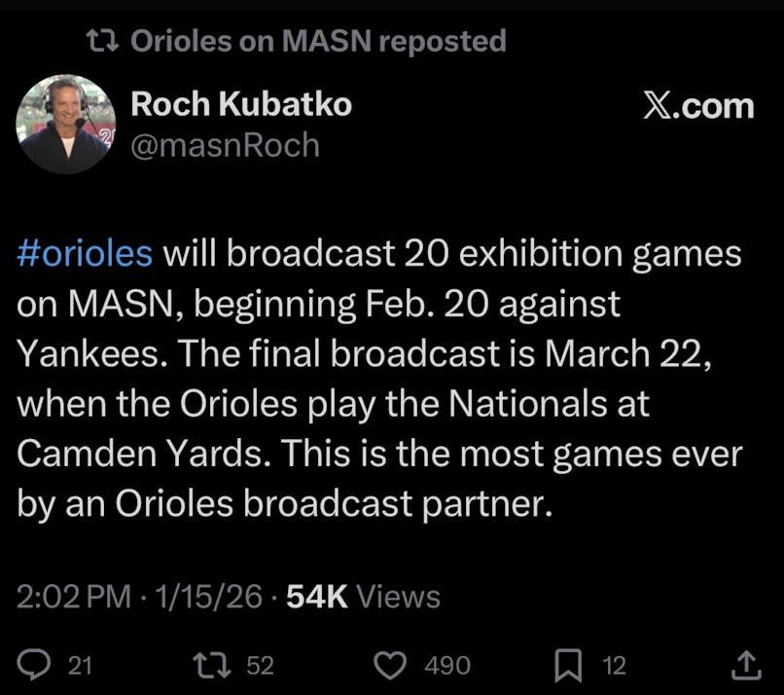Click the 2:02 PM timestamp
Screen dimensions: 784x695
coord(74,596)
